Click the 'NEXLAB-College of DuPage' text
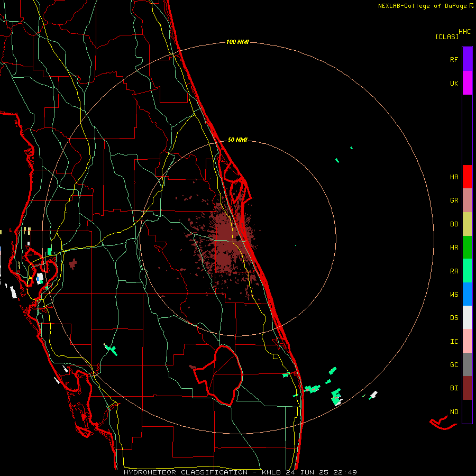The width and height of the screenshot is (476, 476). click(x=423, y=6)
